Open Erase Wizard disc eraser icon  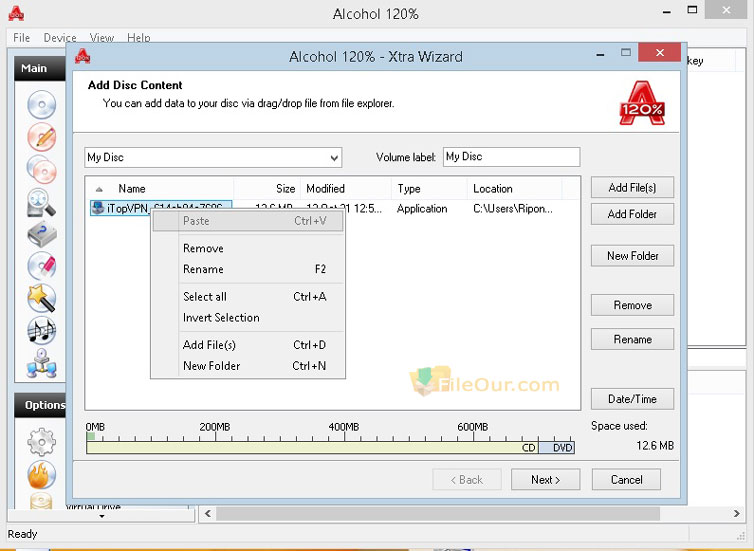coord(42,265)
